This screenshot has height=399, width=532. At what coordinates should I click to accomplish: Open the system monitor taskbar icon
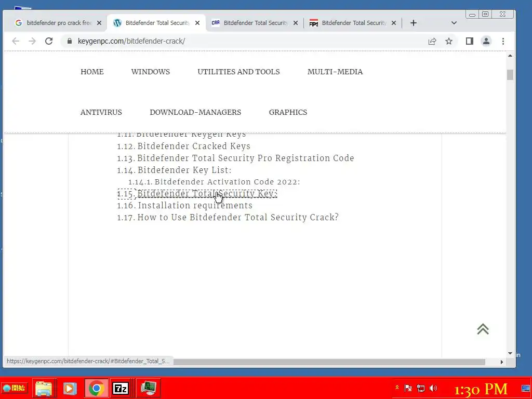(x=149, y=389)
